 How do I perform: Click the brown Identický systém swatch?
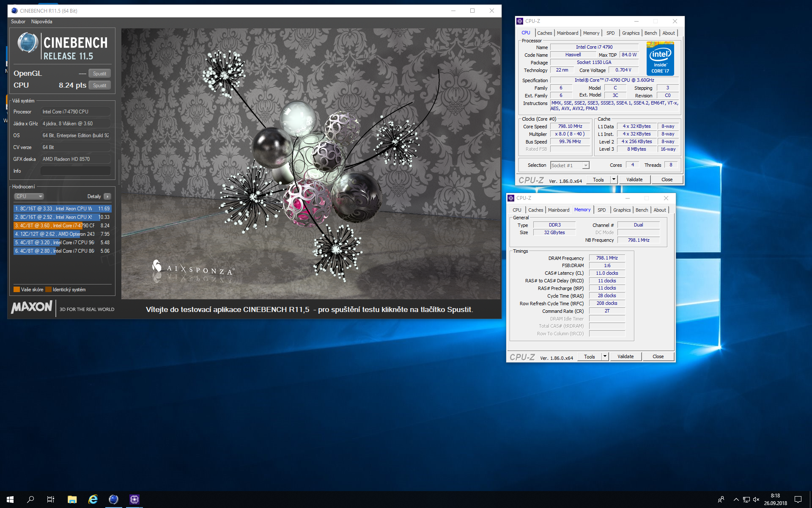click(48, 290)
